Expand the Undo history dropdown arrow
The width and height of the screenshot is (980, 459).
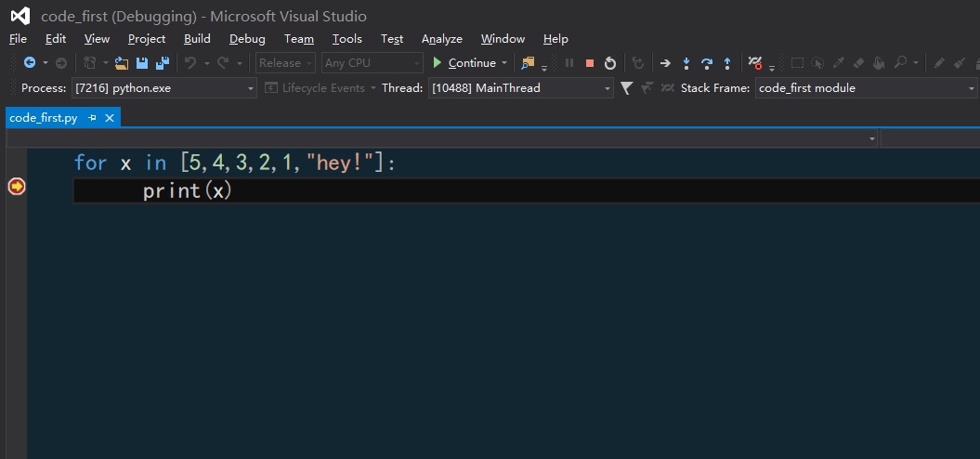tap(207, 62)
